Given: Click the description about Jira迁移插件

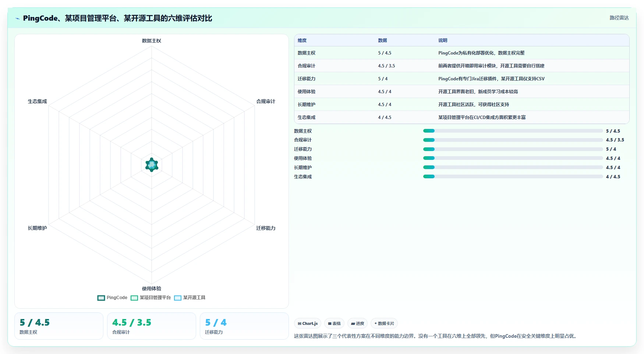Looking at the screenshot, I should (491, 79).
